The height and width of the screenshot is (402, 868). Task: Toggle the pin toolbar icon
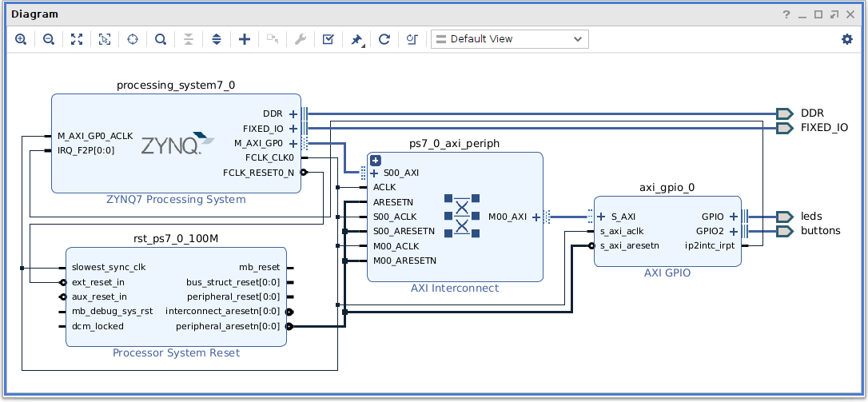[x=356, y=39]
